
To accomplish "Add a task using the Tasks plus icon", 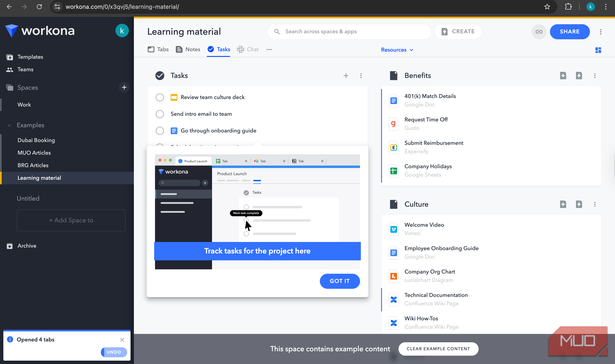I will click(346, 76).
